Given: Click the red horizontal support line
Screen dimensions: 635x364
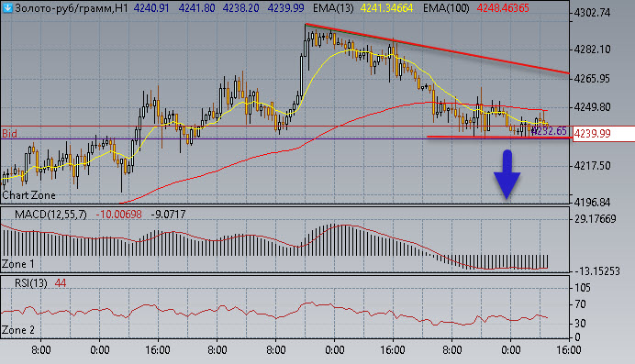Looking at the screenshot, I should pyautogui.click(x=499, y=138).
